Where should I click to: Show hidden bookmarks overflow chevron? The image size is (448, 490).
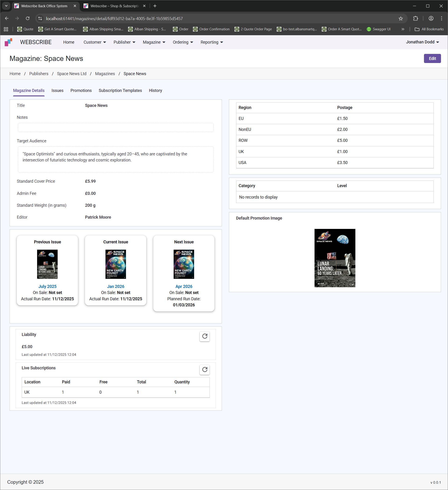(x=403, y=29)
